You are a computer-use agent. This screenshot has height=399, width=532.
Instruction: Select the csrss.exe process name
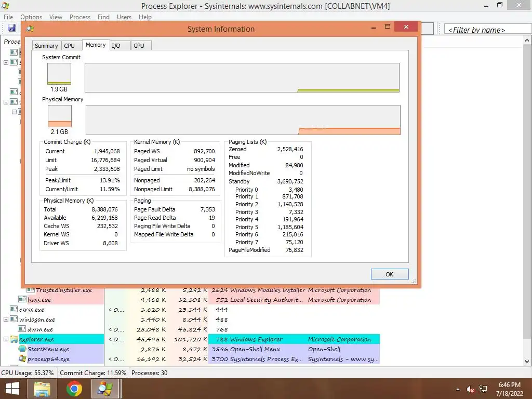pyautogui.click(x=32, y=310)
